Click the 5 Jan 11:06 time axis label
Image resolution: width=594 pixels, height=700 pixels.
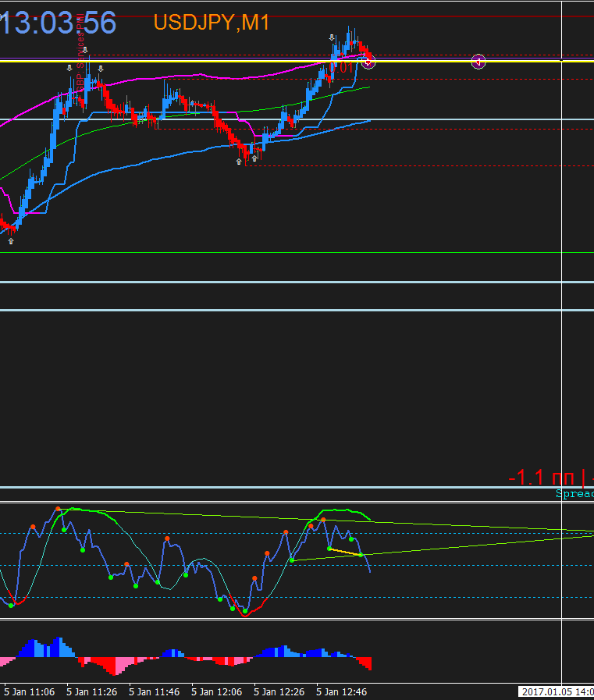click(30, 692)
